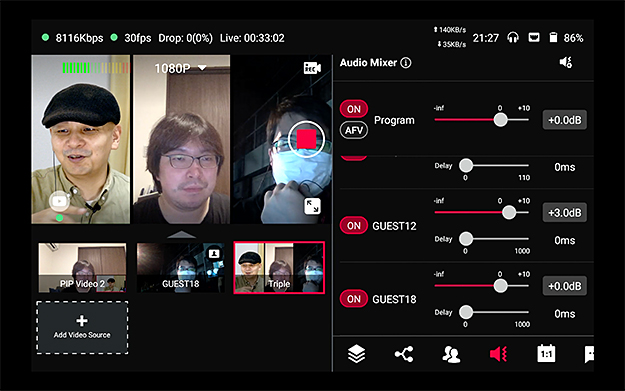Stop the live stream red button
Image resolution: width=625 pixels, height=391 pixels.
point(306,139)
